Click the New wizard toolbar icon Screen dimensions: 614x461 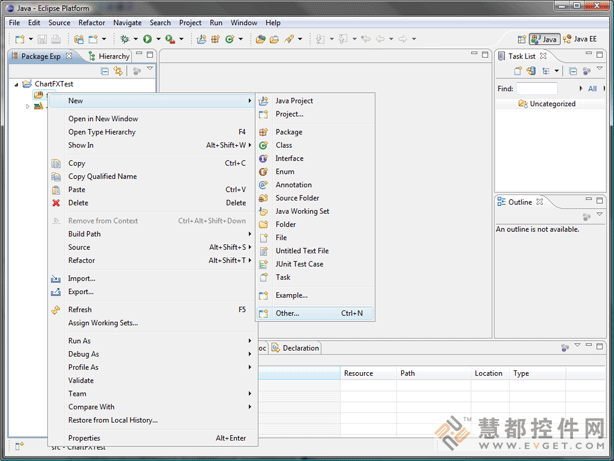(20, 39)
